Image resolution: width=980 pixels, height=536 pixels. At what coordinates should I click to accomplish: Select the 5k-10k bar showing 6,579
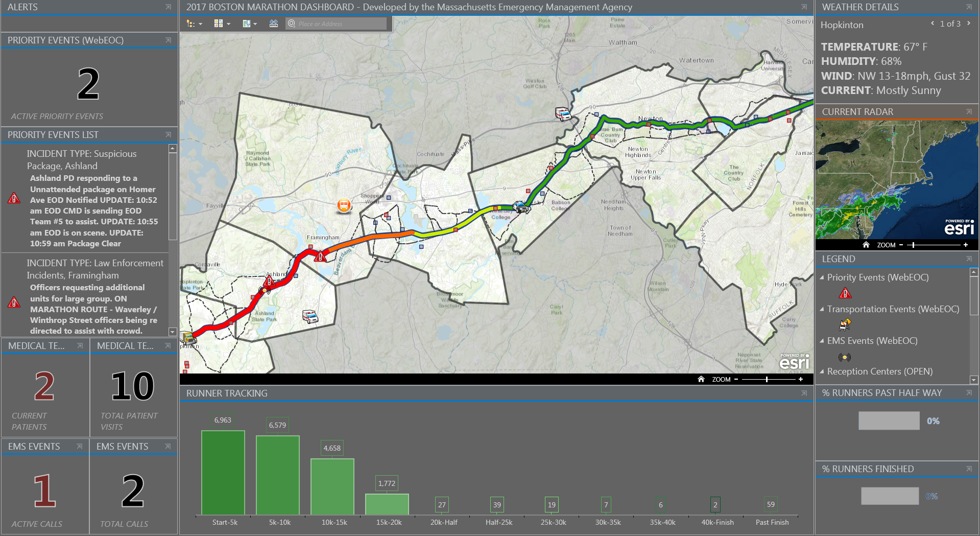coord(278,475)
